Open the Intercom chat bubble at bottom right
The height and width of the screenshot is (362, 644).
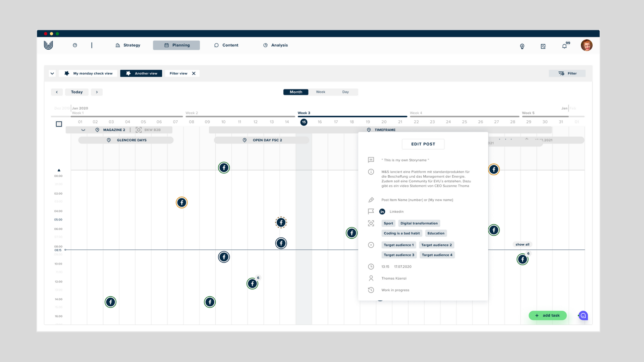[x=583, y=315]
